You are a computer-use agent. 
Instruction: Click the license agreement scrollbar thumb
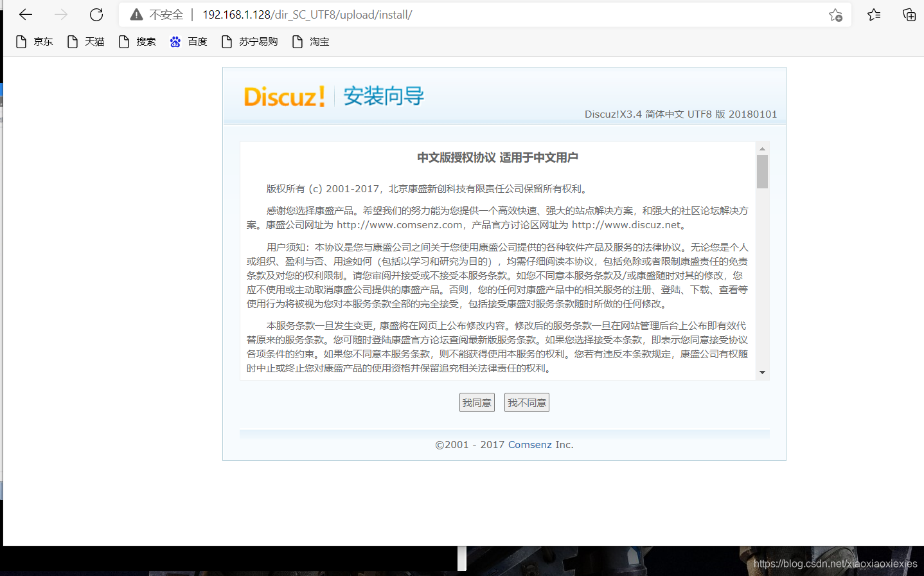(762, 172)
